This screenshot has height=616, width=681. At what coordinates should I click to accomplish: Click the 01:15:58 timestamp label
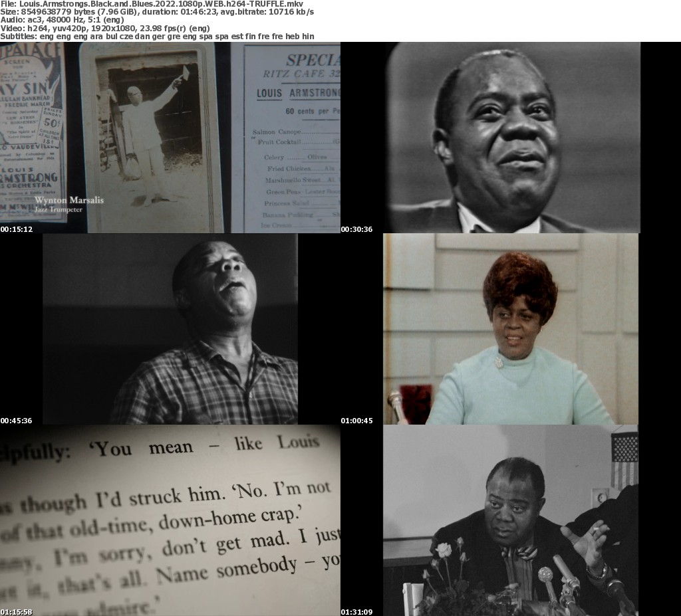pyautogui.click(x=17, y=612)
